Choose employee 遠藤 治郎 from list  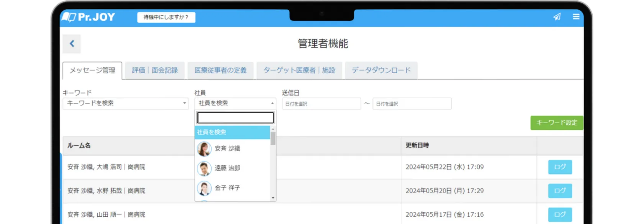coord(232,168)
